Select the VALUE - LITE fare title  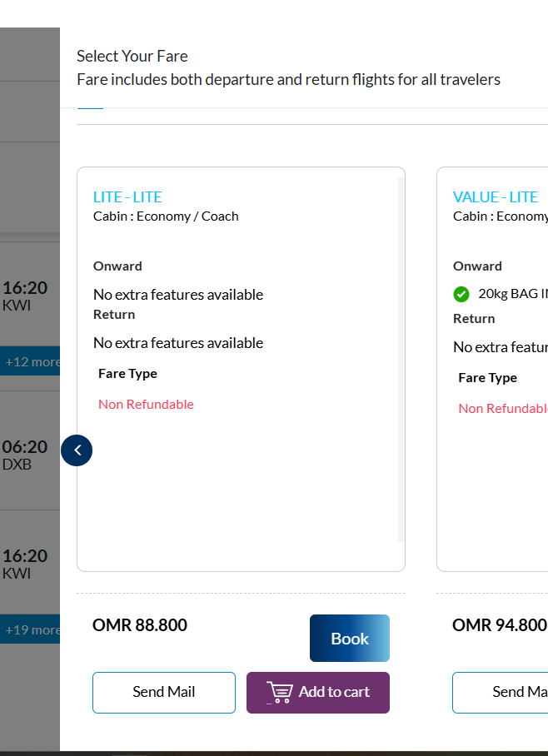[496, 197]
